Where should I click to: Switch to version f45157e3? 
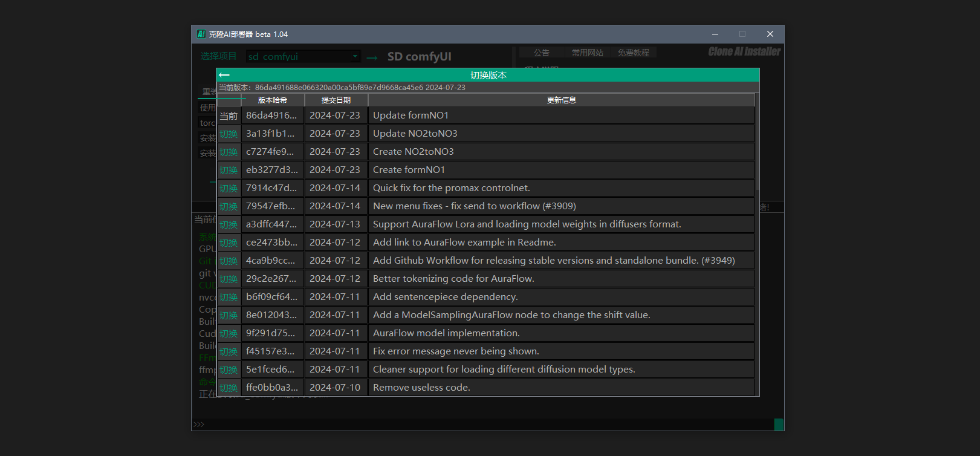[229, 351]
